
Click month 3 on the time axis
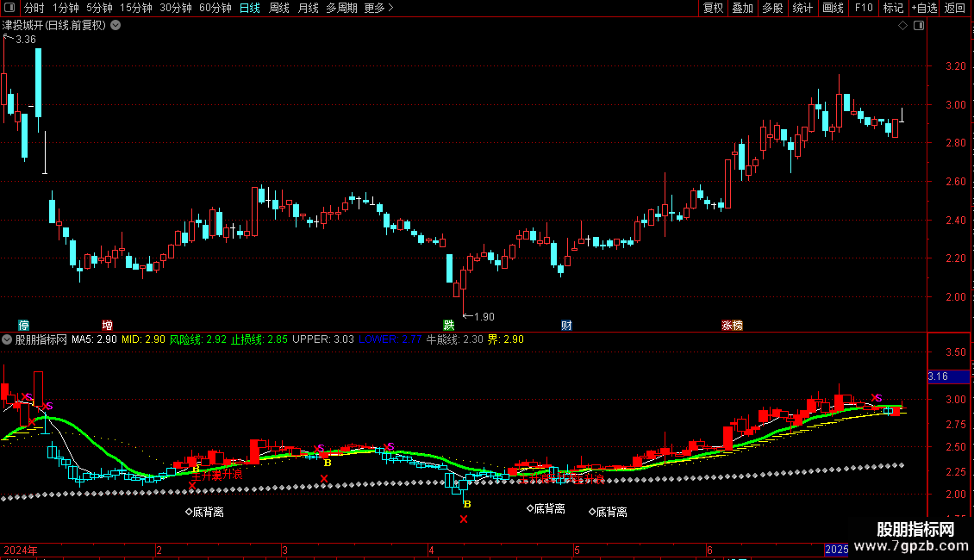point(284,550)
